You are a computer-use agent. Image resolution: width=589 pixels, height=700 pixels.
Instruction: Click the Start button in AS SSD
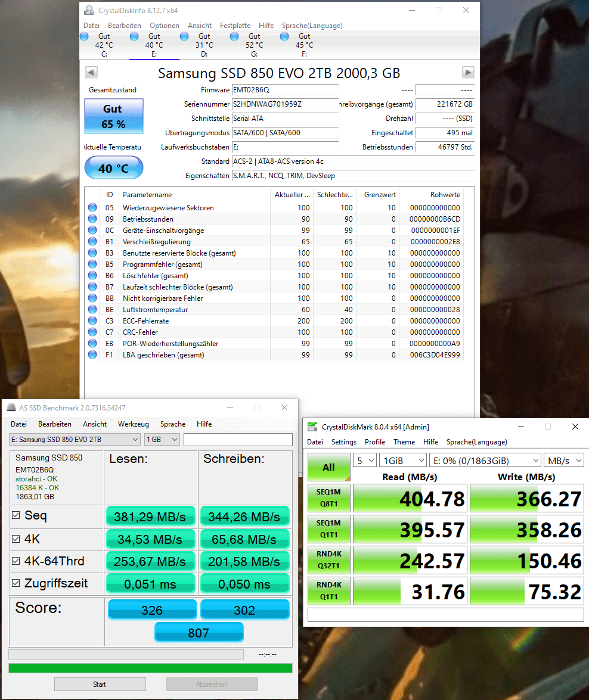(x=100, y=684)
